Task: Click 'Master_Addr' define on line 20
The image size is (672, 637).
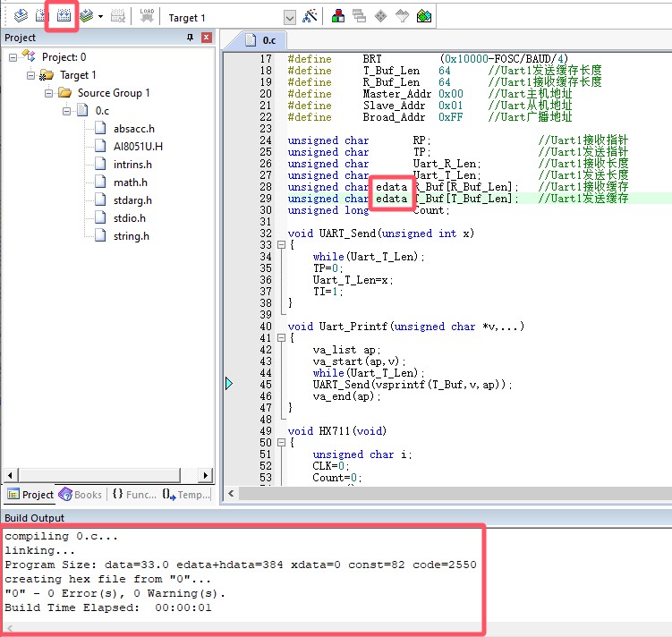Action: [397, 94]
